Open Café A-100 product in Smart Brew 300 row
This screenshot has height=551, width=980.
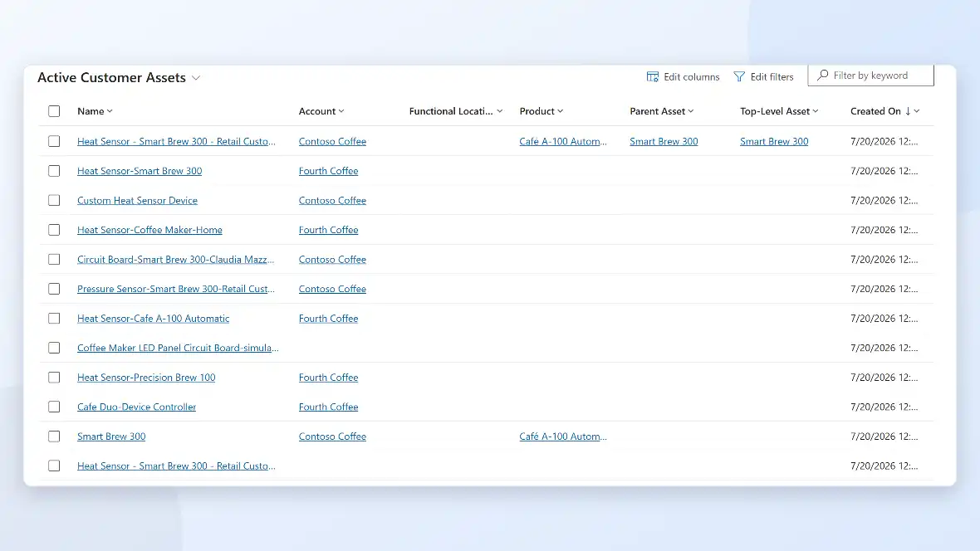[563, 436]
